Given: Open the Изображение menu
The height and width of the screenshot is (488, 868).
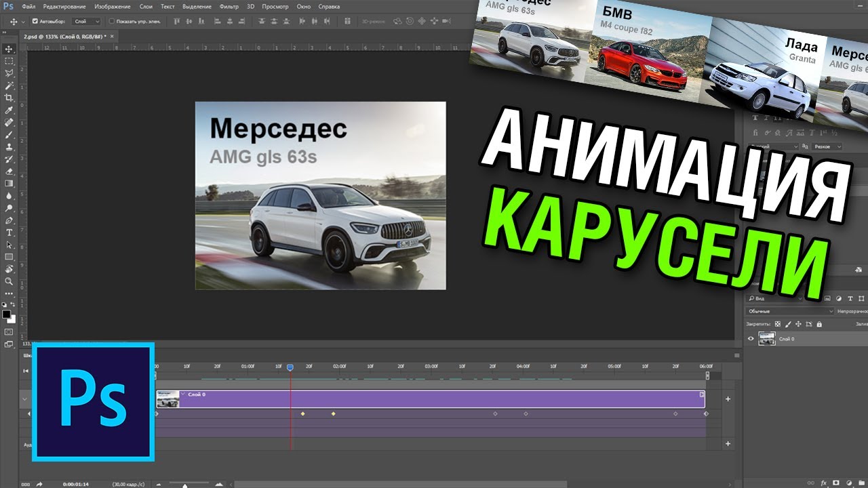Looking at the screenshot, I should click(112, 6).
